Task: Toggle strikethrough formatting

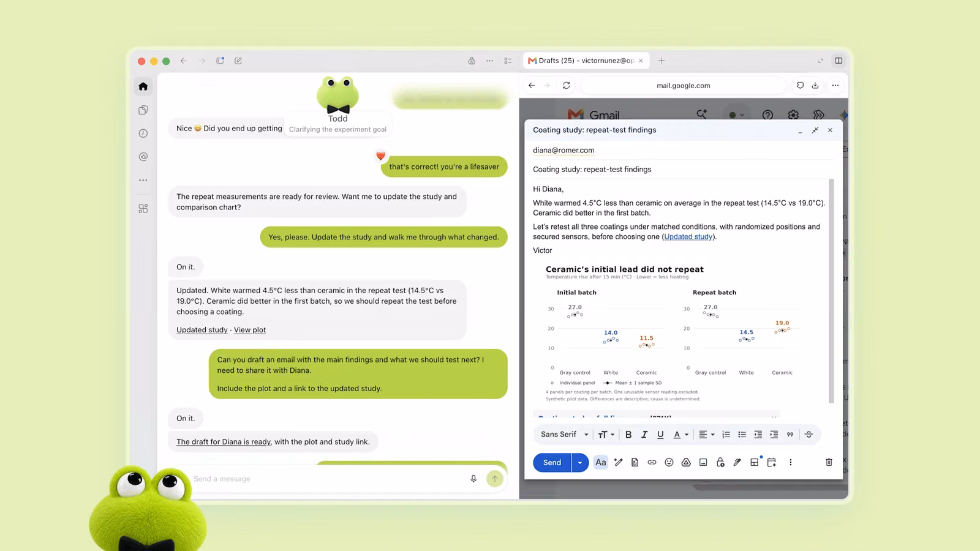Action: (809, 435)
